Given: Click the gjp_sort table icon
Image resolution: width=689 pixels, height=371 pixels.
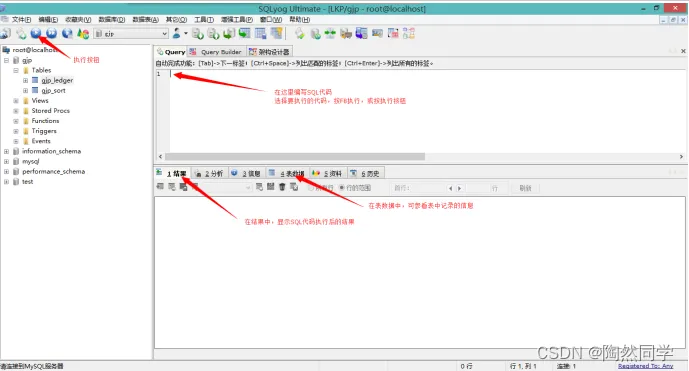Looking at the screenshot, I should [35, 90].
